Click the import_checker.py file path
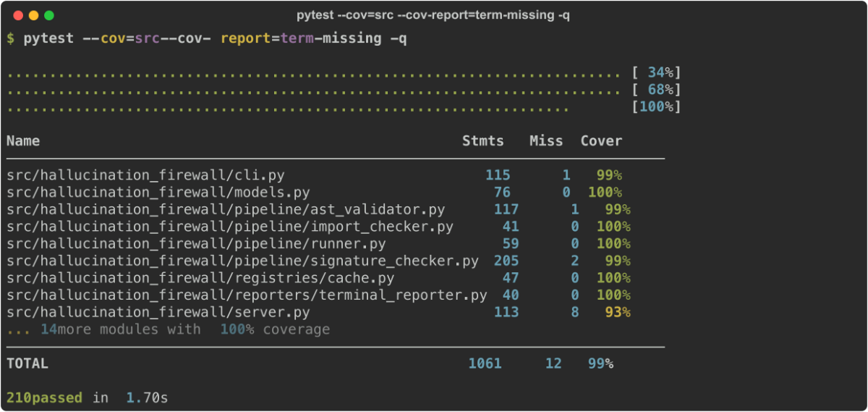This screenshot has height=412, width=868. pyautogui.click(x=230, y=227)
